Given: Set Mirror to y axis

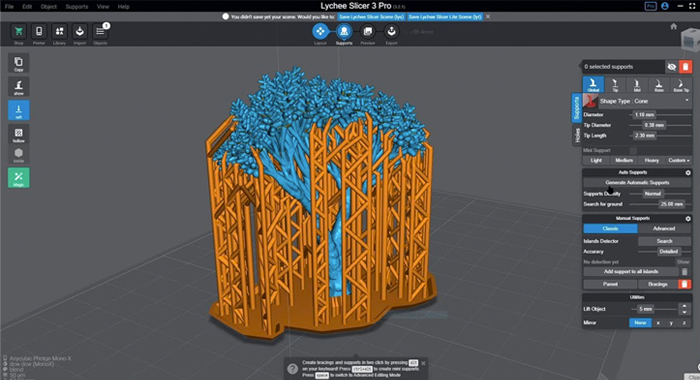Looking at the screenshot, I should pos(671,323).
